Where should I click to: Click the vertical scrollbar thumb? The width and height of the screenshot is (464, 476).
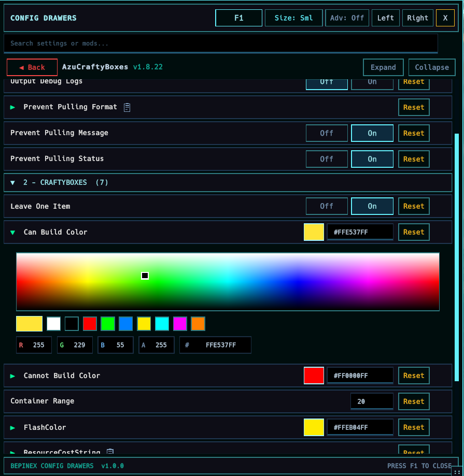point(456,257)
